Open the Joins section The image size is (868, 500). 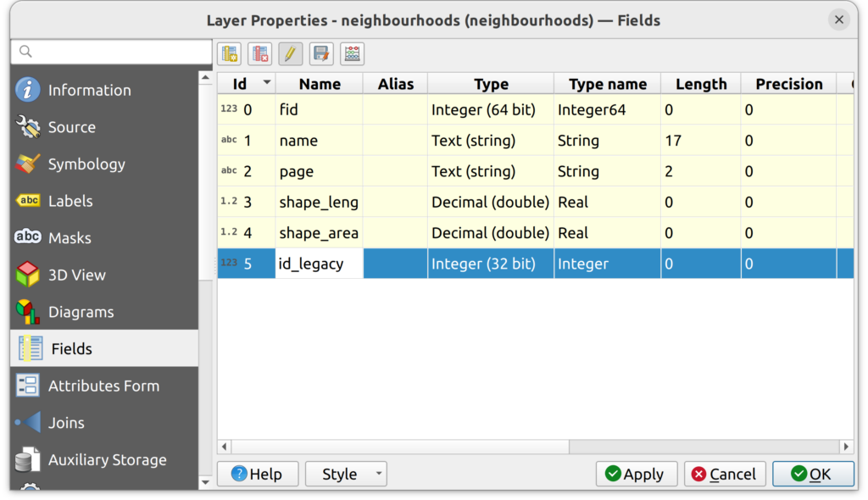tap(66, 423)
